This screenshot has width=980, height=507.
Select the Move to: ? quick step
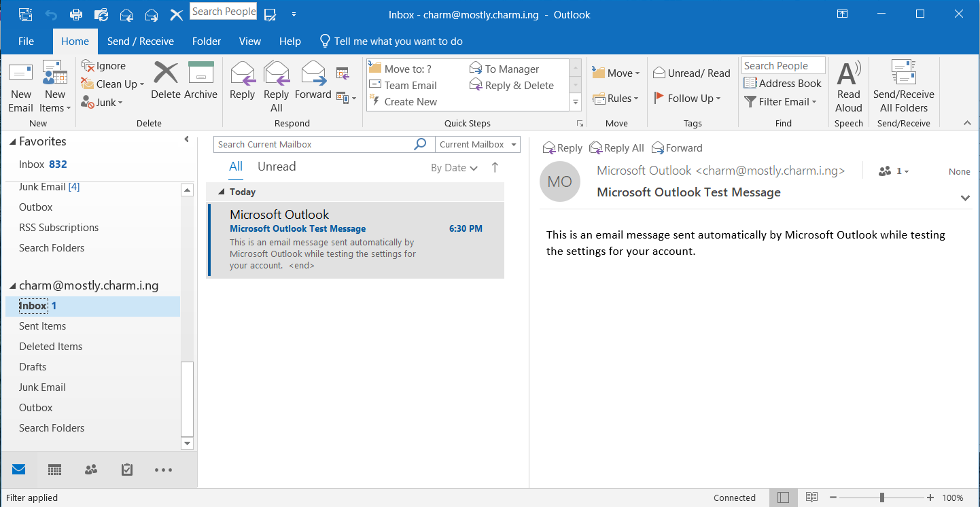pos(401,69)
